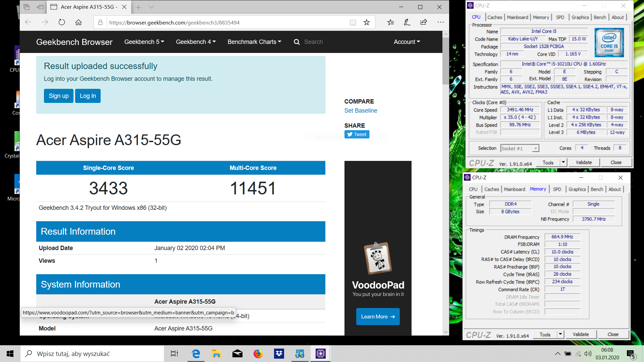Screen dimensions: 644x362
Task: Open Graphics tab in bottom CPU-Z
Action: point(577,189)
